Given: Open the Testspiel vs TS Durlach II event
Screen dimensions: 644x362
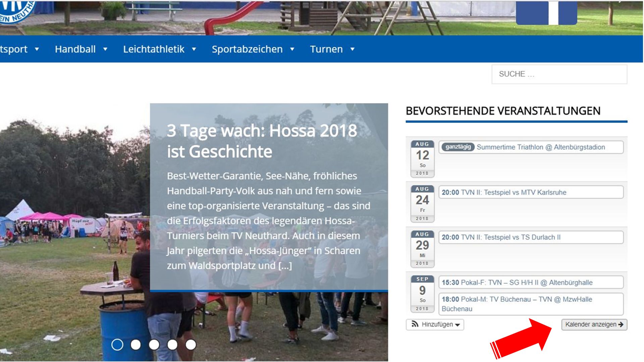Looking at the screenshot, I should click(531, 237).
